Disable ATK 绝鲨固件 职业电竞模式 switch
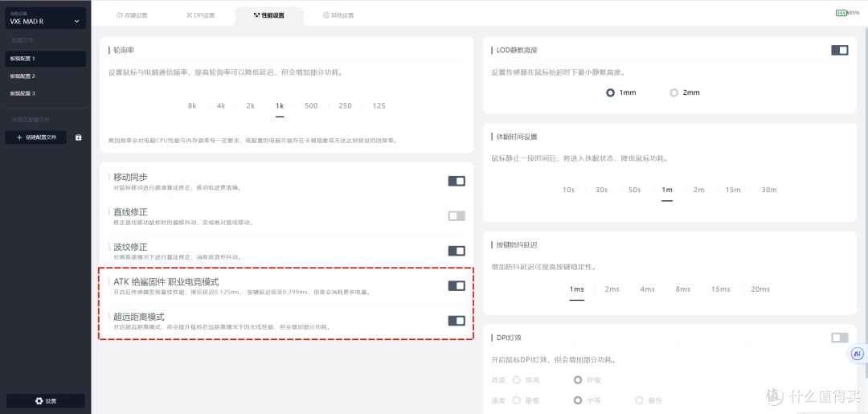The height and width of the screenshot is (414, 868). coord(457,285)
